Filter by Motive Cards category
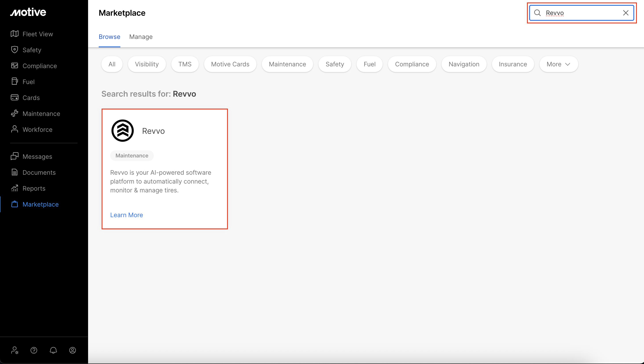 point(230,64)
